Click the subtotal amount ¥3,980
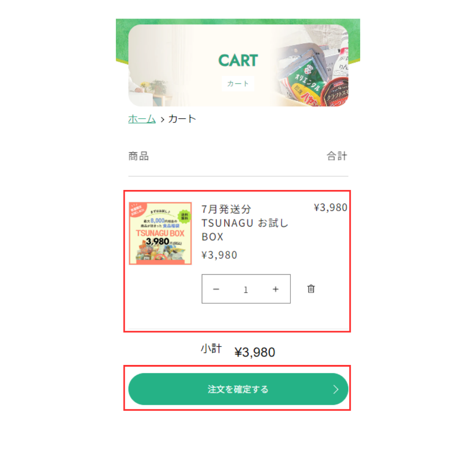Screen dimensions: 476x476 pyautogui.click(x=255, y=352)
